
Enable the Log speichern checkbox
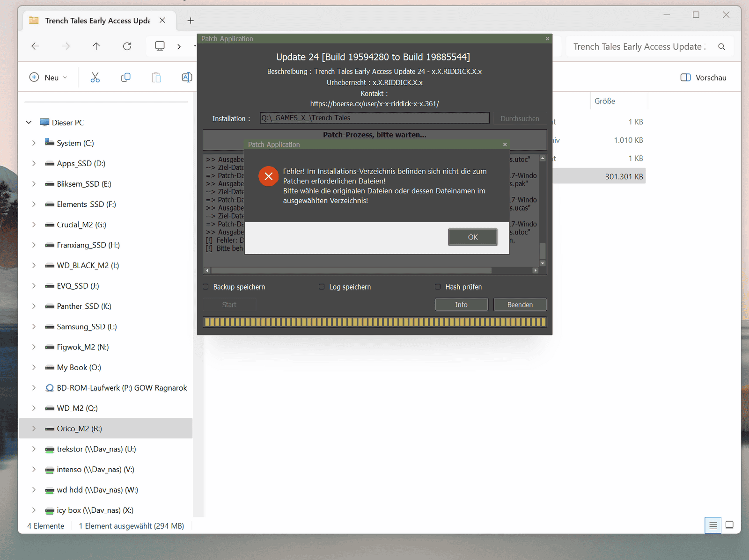[322, 287]
